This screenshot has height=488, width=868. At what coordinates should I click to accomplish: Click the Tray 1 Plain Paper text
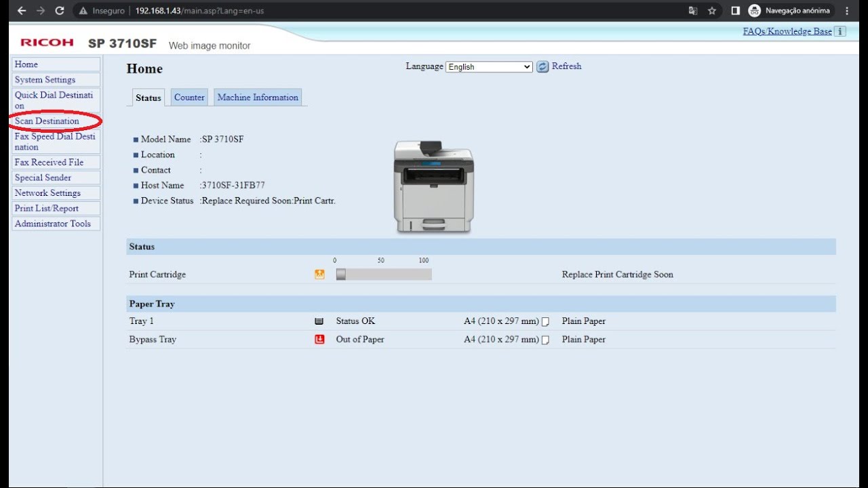(x=584, y=321)
